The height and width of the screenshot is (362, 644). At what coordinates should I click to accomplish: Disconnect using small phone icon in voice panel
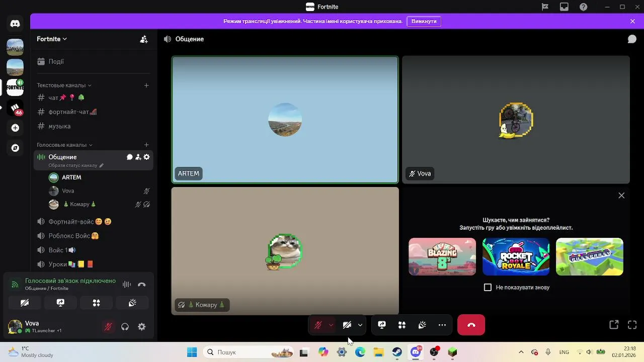(142, 285)
